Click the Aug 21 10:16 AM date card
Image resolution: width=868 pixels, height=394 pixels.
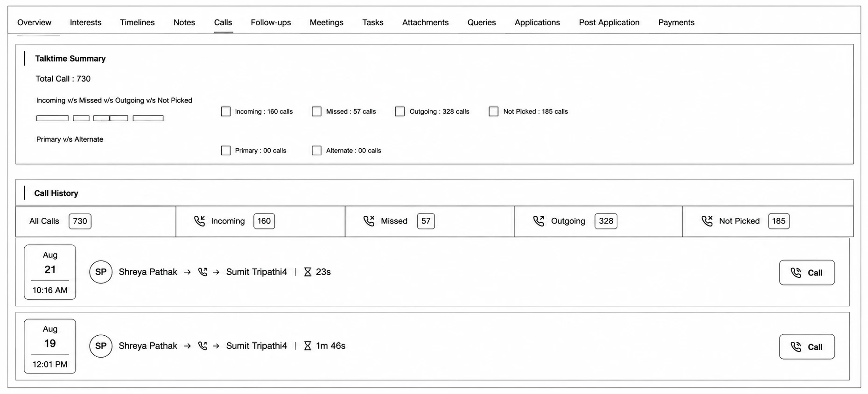click(x=50, y=272)
